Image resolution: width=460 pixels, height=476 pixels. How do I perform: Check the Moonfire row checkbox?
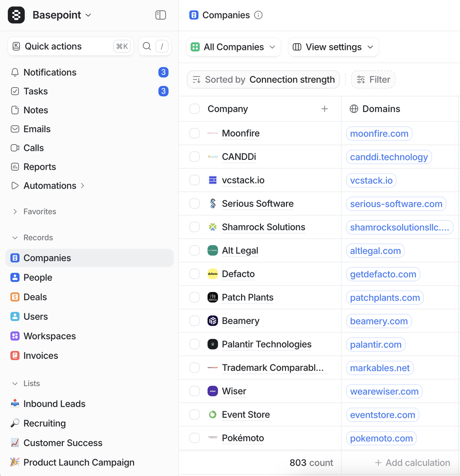click(194, 133)
